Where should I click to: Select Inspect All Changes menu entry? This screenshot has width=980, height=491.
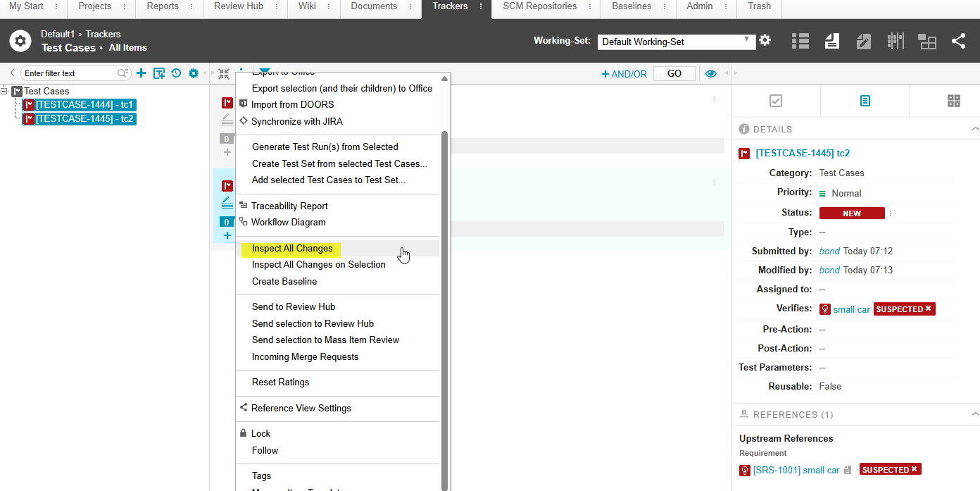click(291, 249)
